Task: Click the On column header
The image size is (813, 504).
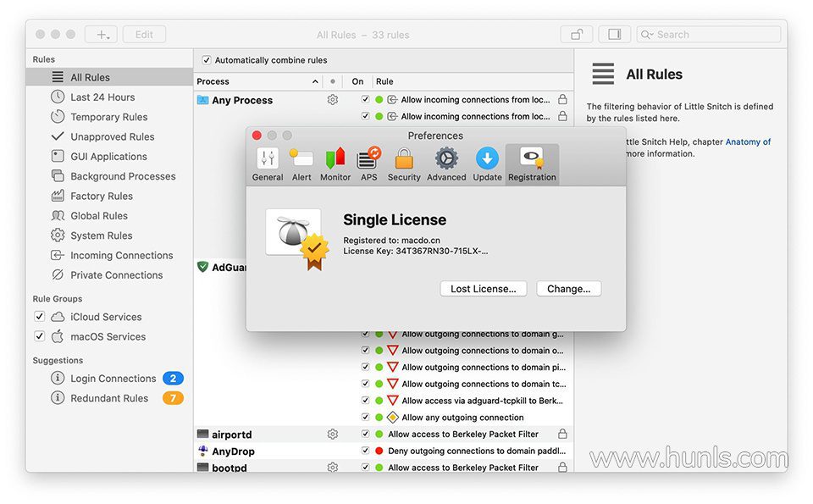Action: pos(357,81)
